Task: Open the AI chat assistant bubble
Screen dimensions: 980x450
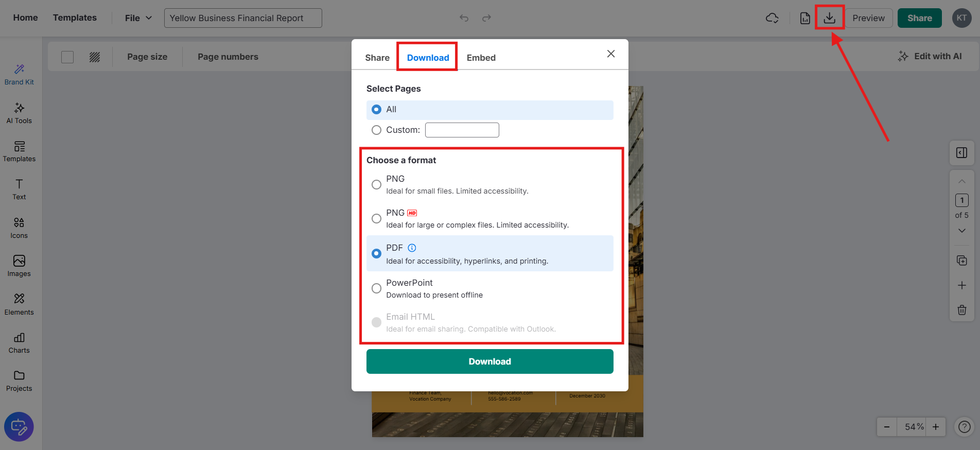Action: 19,426
